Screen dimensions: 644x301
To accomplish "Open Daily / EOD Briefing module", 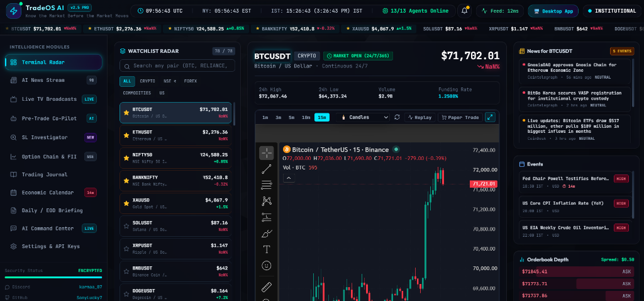I will click(x=53, y=210).
